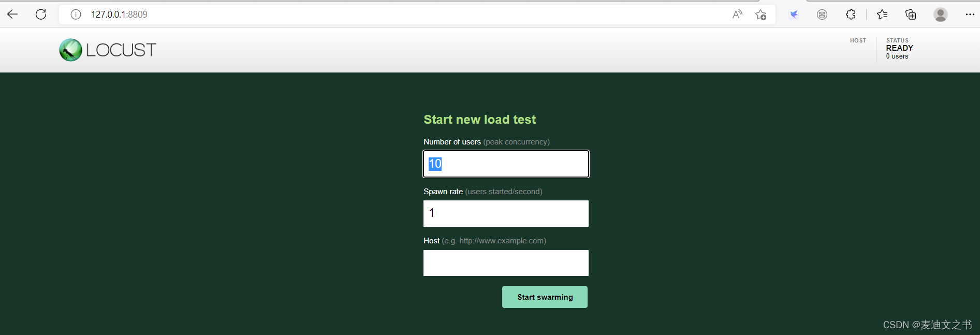Open site information icon in address bar
This screenshot has height=335, width=980.
[76, 14]
